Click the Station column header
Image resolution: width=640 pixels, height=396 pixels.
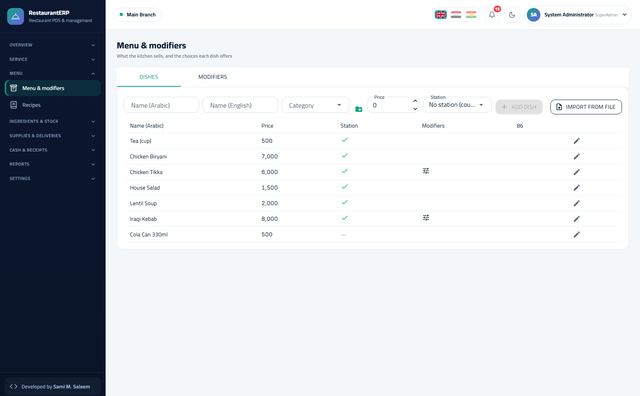tap(349, 126)
